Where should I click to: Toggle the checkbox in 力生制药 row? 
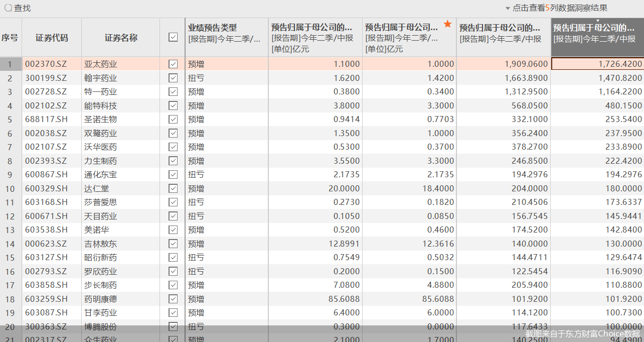point(173,161)
